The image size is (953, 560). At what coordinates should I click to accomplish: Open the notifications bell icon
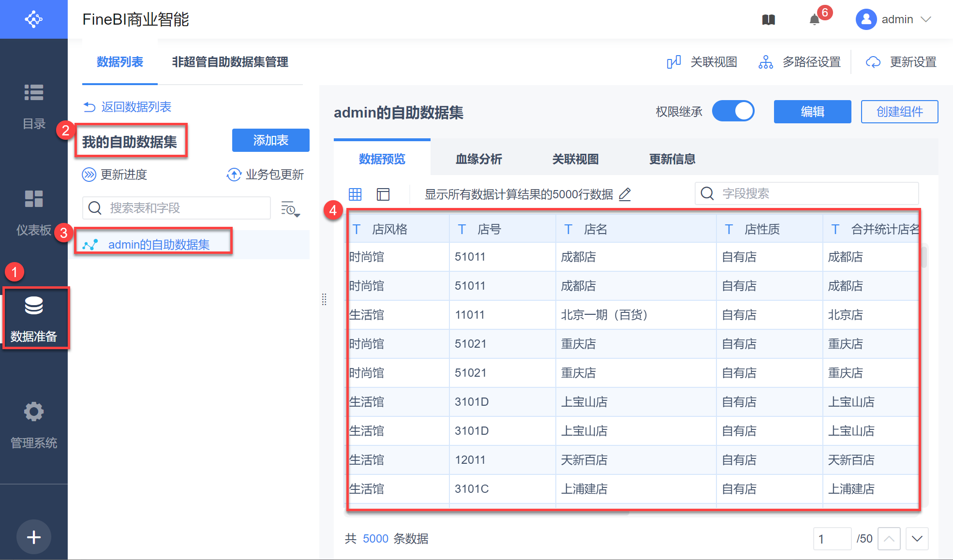[815, 20]
